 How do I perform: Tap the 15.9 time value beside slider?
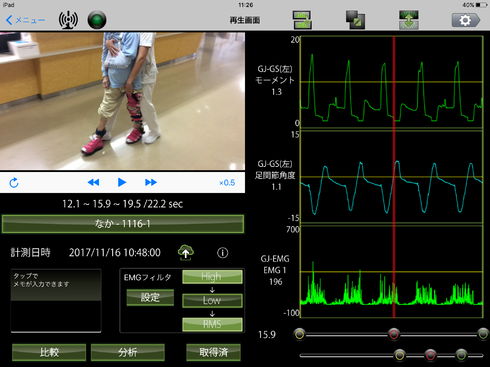click(x=267, y=335)
